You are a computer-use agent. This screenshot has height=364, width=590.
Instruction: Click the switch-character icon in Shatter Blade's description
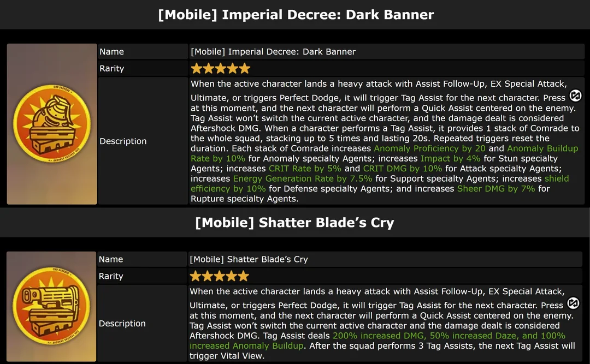(573, 303)
